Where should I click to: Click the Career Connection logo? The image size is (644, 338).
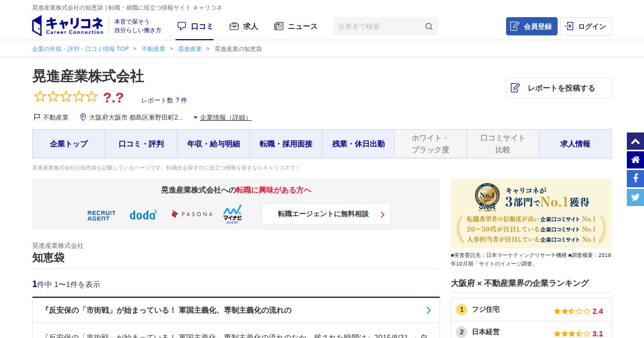point(68,26)
